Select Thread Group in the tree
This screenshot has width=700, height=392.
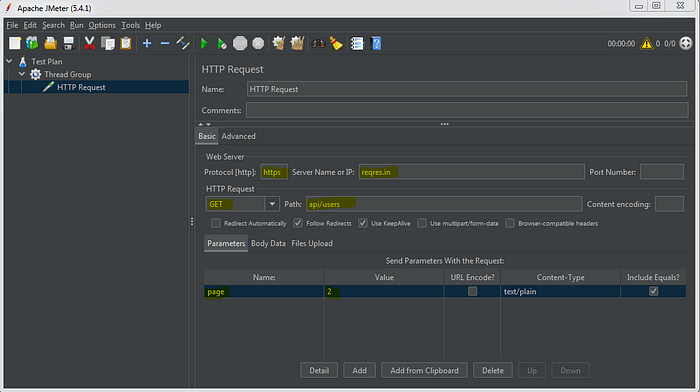coord(67,74)
